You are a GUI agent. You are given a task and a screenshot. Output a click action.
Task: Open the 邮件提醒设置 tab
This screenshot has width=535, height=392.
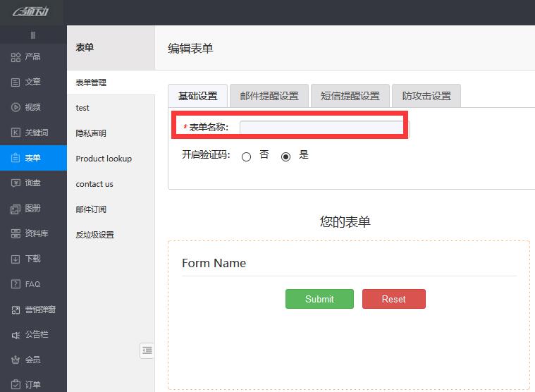click(x=269, y=96)
